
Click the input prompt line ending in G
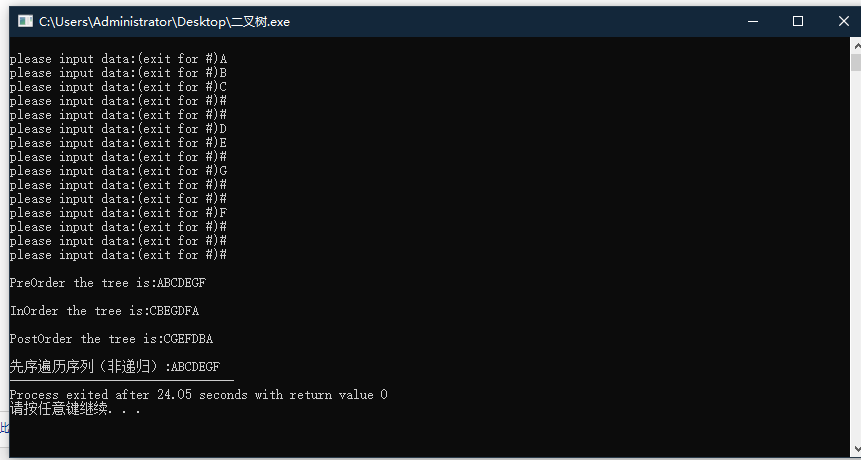point(118,171)
